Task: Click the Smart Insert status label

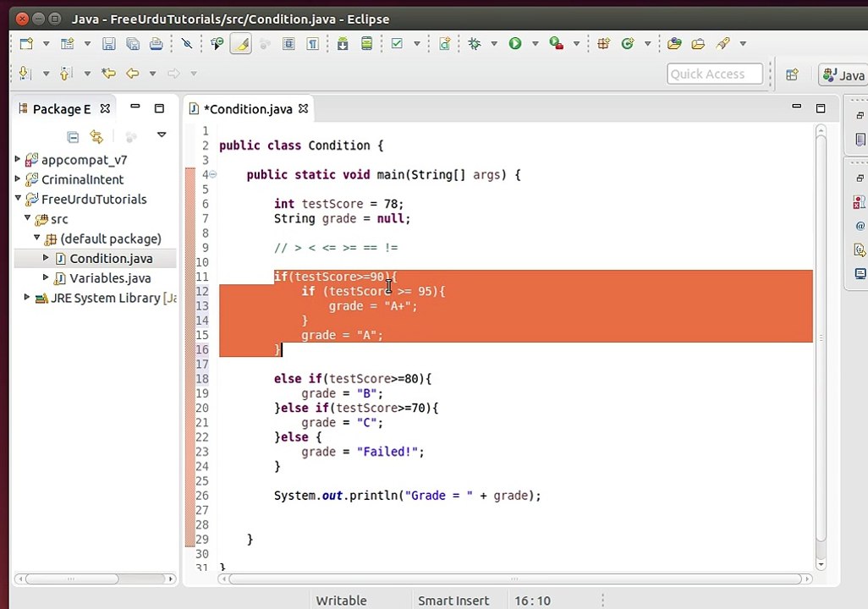Action: pyautogui.click(x=453, y=601)
